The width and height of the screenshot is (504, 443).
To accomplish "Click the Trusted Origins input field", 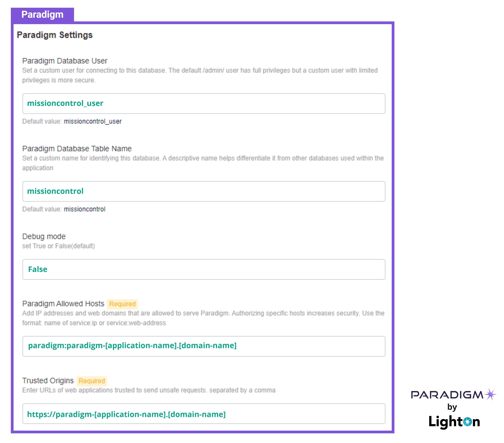I will 204,413.
